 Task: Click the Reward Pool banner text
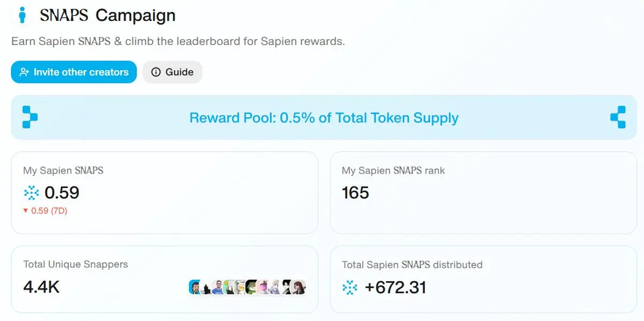coord(324,118)
